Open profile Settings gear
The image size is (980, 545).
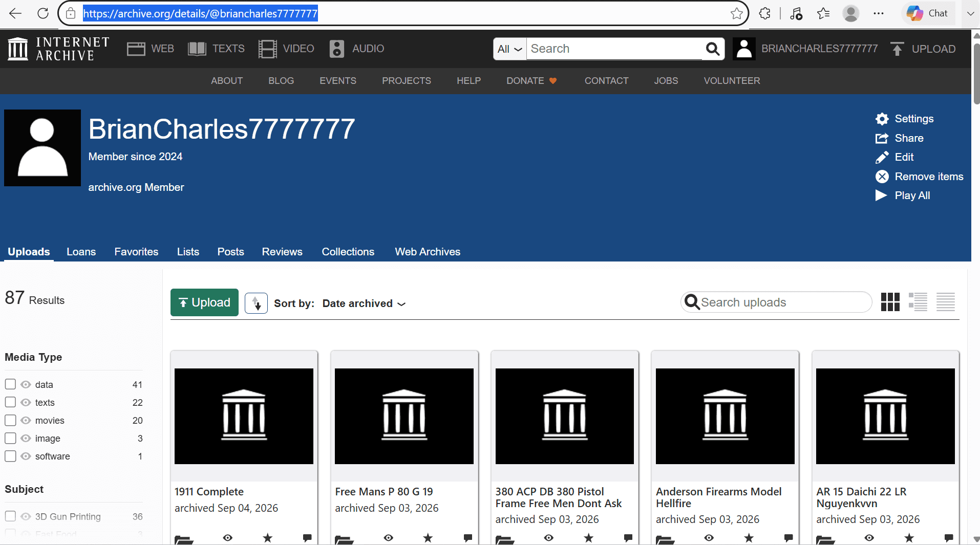pos(882,119)
